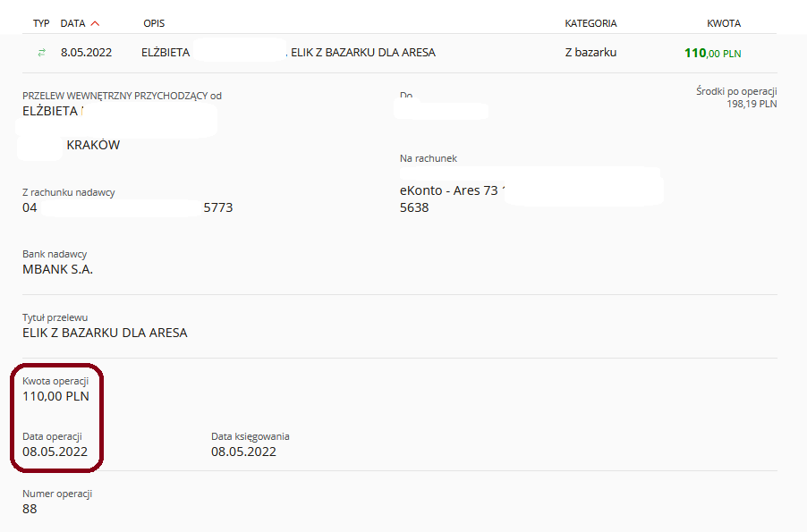This screenshot has width=807, height=532.
Task: Click the green transfer arrows icon
Action: pyautogui.click(x=41, y=53)
